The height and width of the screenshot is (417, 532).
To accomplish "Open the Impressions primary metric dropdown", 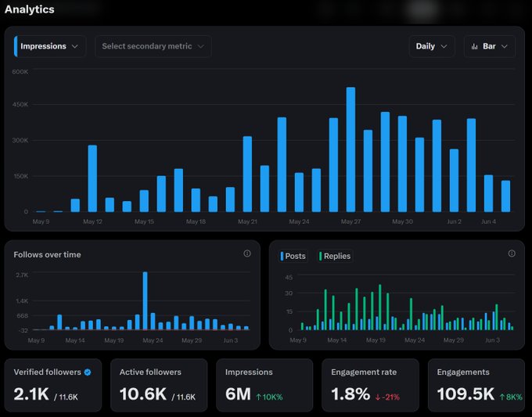I will click(x=49, y=46).
